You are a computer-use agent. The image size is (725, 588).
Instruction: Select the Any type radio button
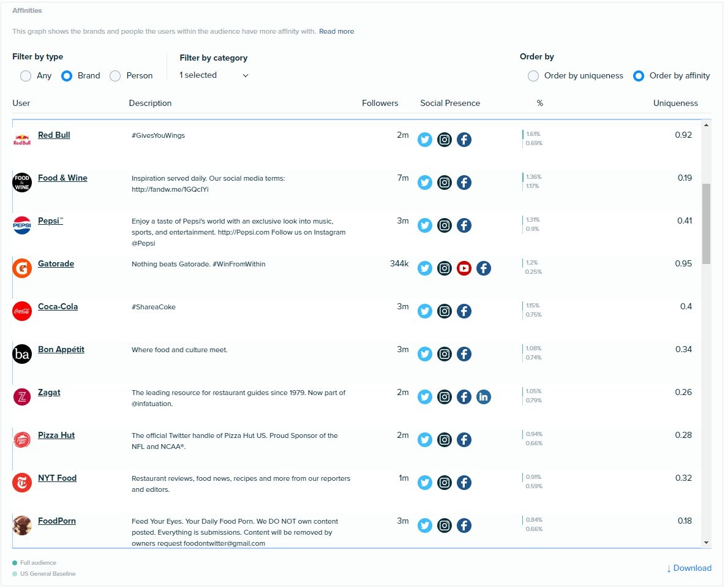pos(26,76)
